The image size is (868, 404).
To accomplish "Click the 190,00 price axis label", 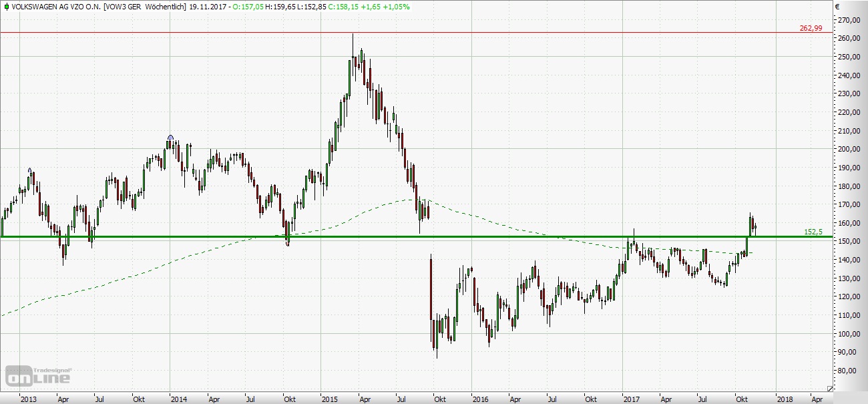I will [x=849, y=168].
